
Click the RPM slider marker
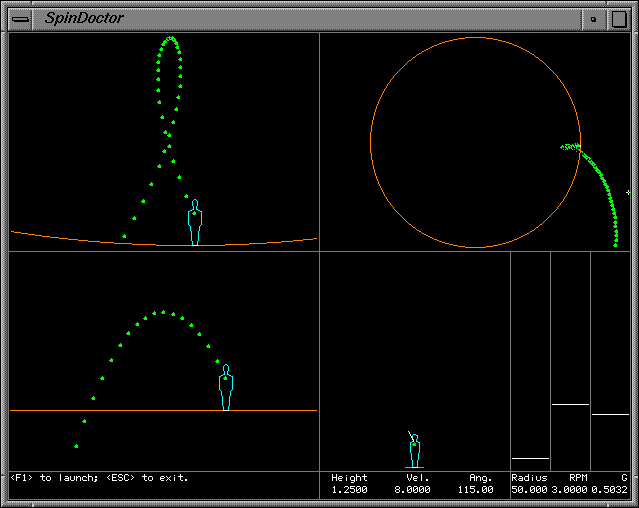[570, 405]
